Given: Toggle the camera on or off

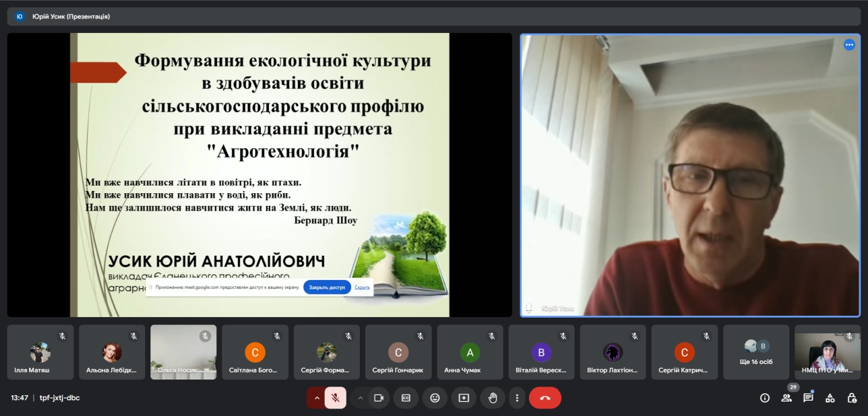Looking at the screenshot, I should point(379,398).
